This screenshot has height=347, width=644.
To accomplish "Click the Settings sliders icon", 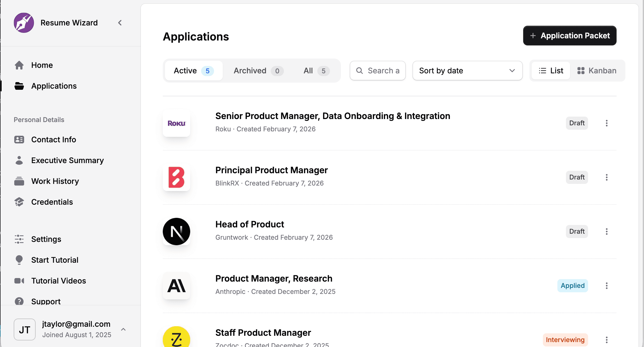I will [x=19, y=239].
